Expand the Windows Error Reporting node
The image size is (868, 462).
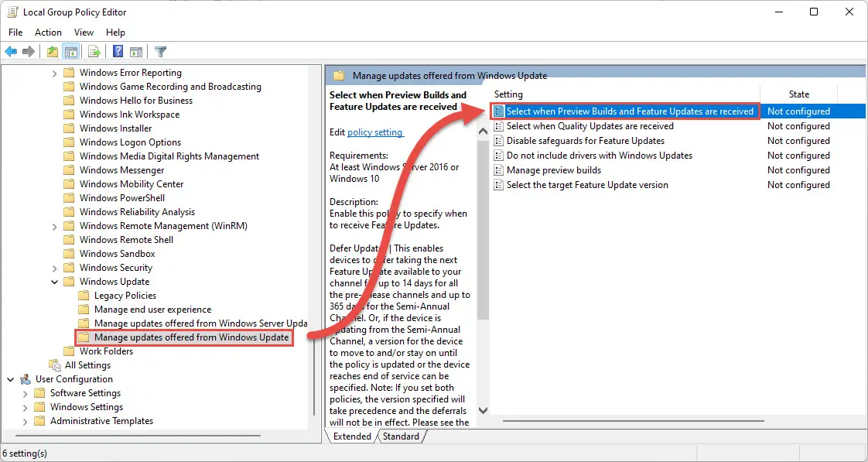(54, 73)
